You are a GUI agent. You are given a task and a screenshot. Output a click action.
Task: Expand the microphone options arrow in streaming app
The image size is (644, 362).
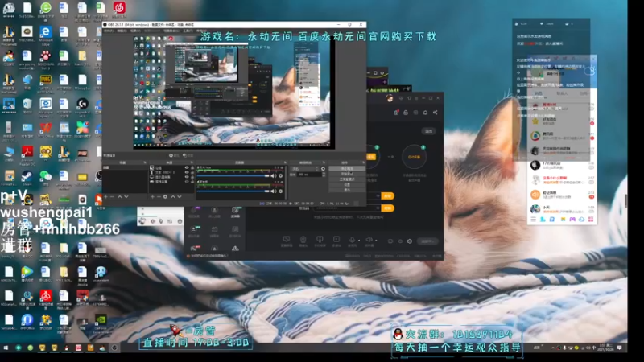(359, 240)
